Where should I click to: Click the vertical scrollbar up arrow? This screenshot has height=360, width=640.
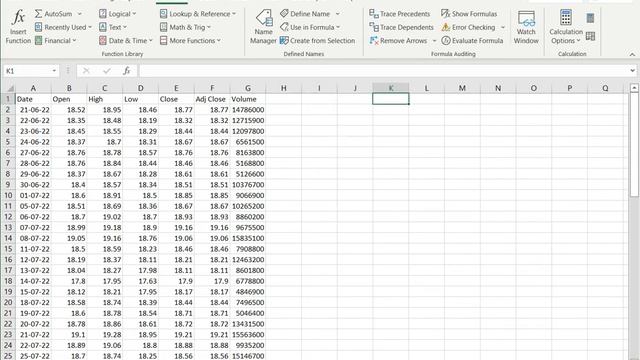(x=634, y=88)
